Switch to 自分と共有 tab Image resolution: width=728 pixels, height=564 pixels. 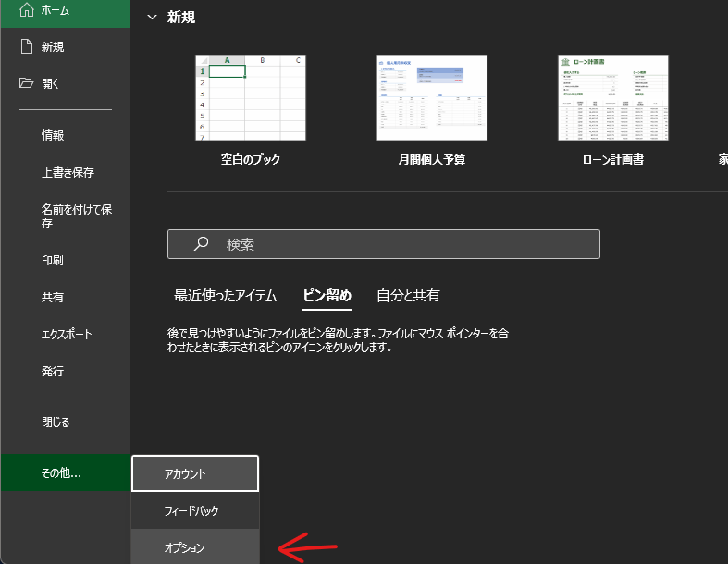408,296
